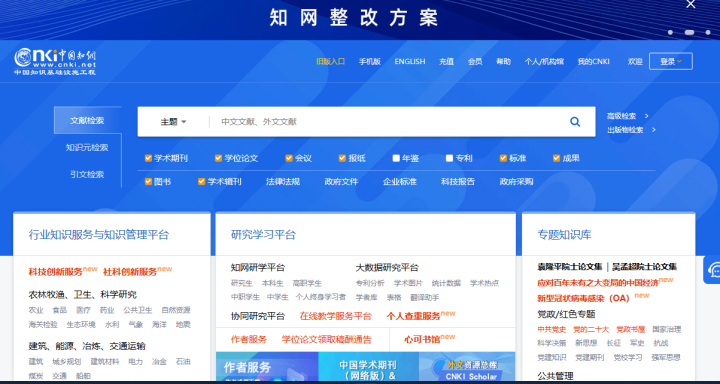Open 党的二十大 topic link
This screenshot has height=384, width=720.
tap(591, 329)
